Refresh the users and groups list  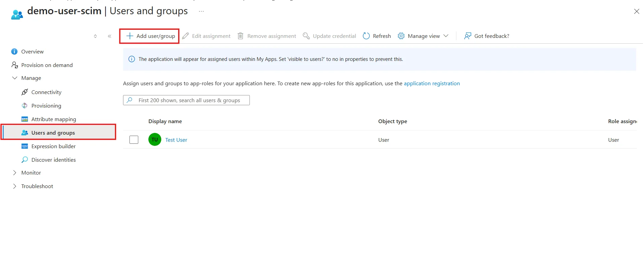[377, 36]
